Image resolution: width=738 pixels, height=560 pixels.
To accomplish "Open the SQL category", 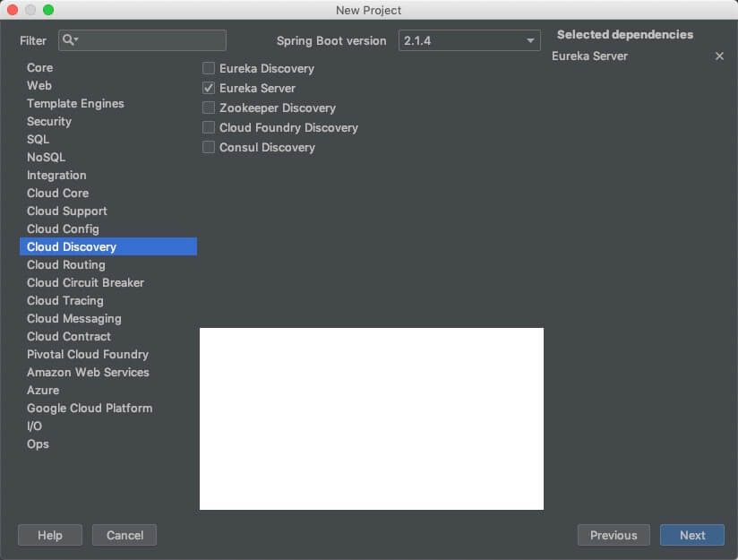I will pyautogui.click(x=108, y=140).
